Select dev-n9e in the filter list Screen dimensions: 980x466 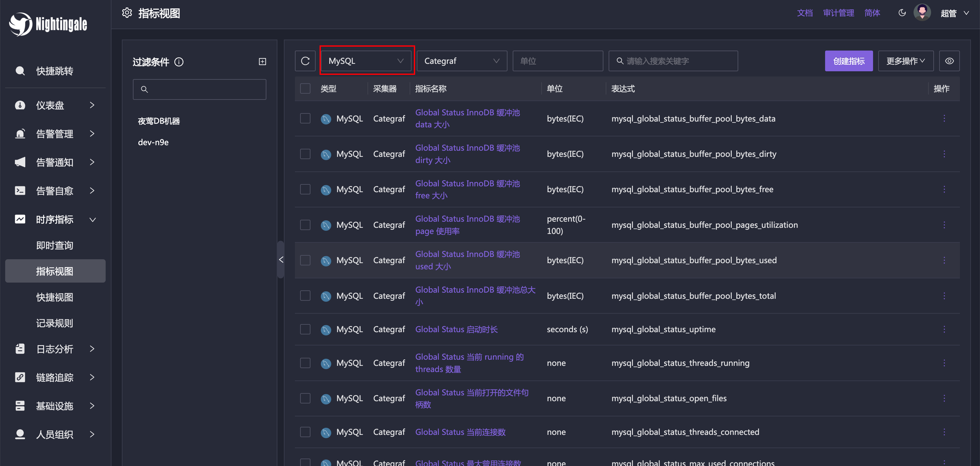153,142
